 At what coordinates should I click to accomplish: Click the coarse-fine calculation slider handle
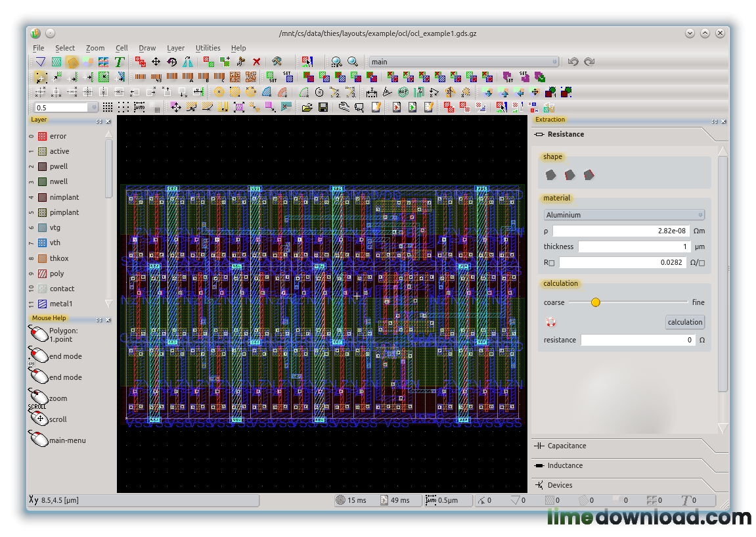point(594,302)
